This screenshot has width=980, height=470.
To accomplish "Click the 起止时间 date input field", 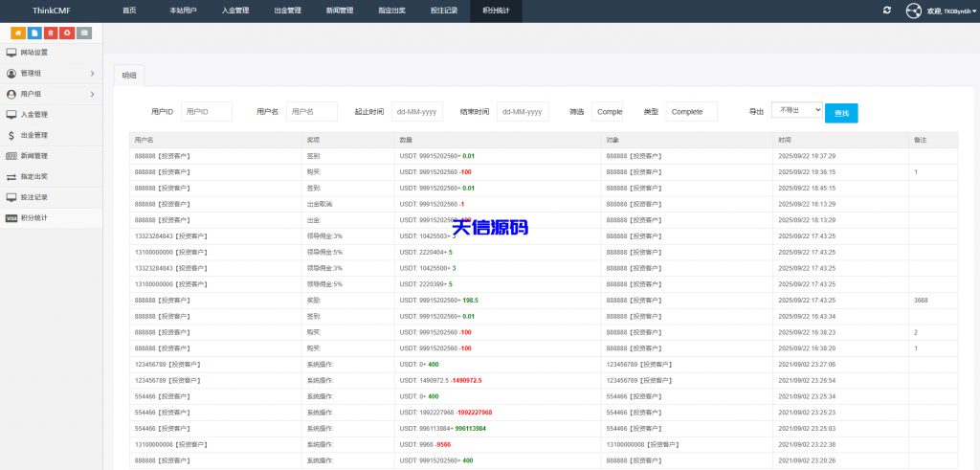I will (417, 112).
